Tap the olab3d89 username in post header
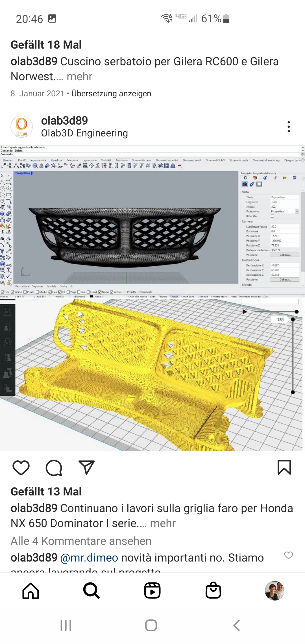This screenshot has height=644, width=305. pyautogui.click(x=64, y=121)
